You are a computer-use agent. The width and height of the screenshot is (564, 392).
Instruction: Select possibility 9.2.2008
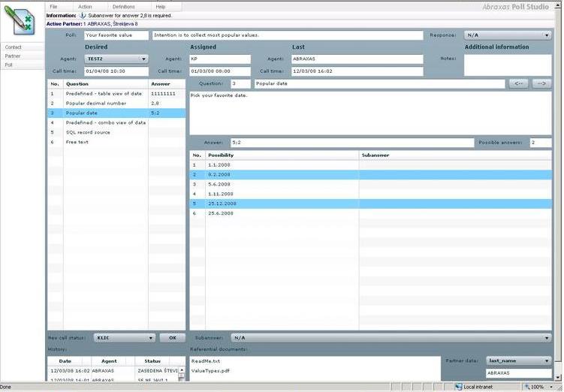370,175
